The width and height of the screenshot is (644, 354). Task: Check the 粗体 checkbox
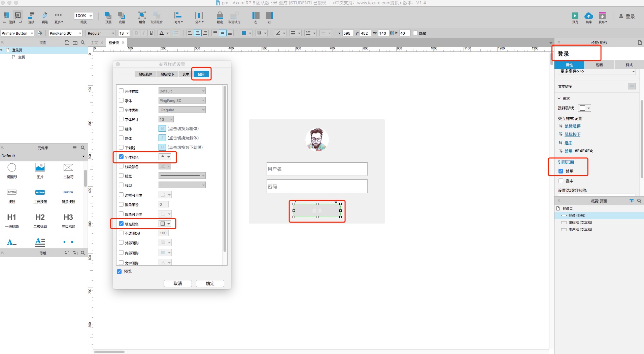pyautogui.click(x=121, y=128)
